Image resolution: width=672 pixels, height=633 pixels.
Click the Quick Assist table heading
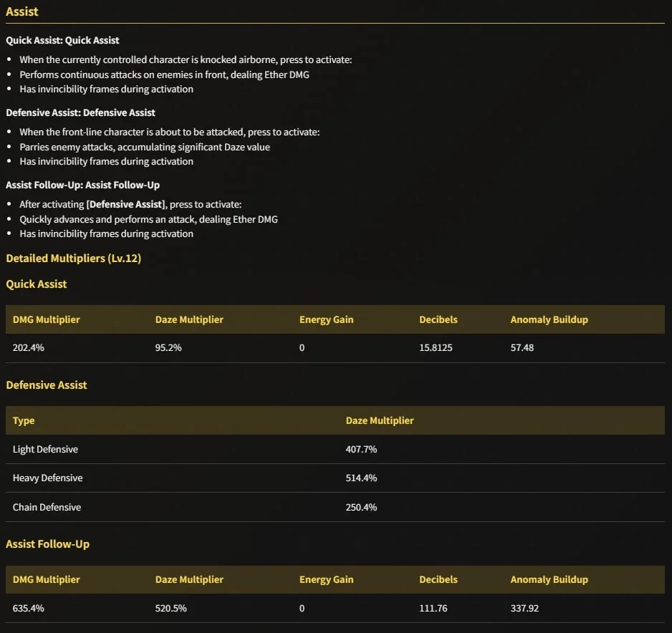click(x=37, y=284)
